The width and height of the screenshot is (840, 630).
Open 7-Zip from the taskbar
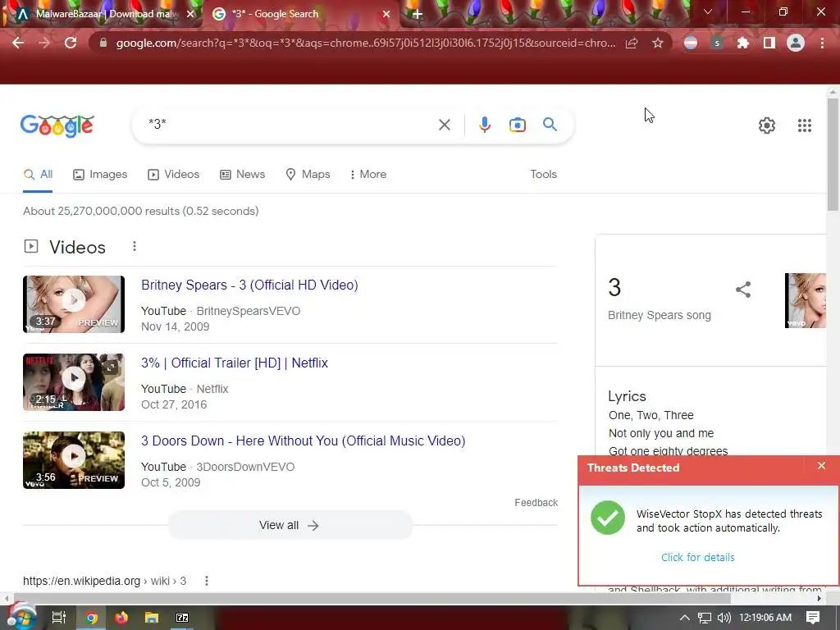coord(182,618)
